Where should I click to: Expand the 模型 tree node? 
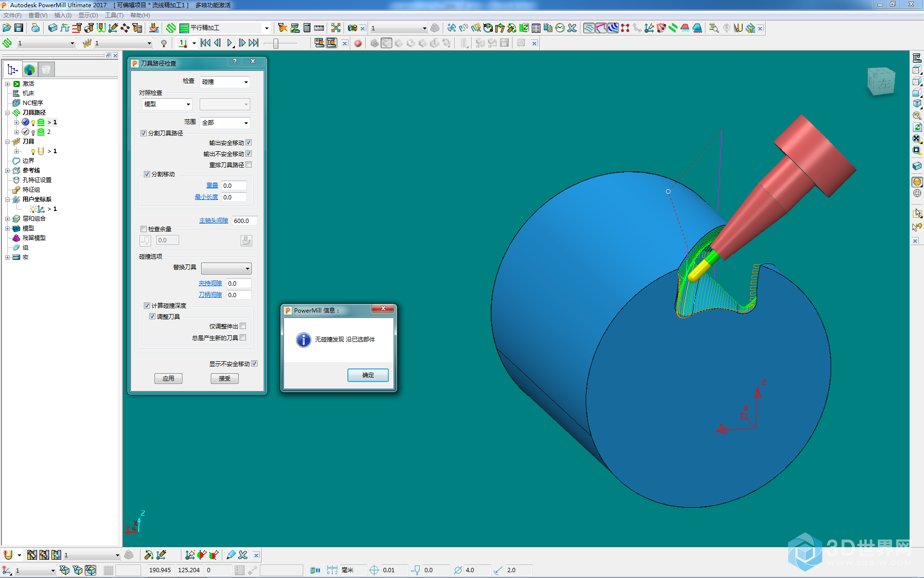[8, 228]
